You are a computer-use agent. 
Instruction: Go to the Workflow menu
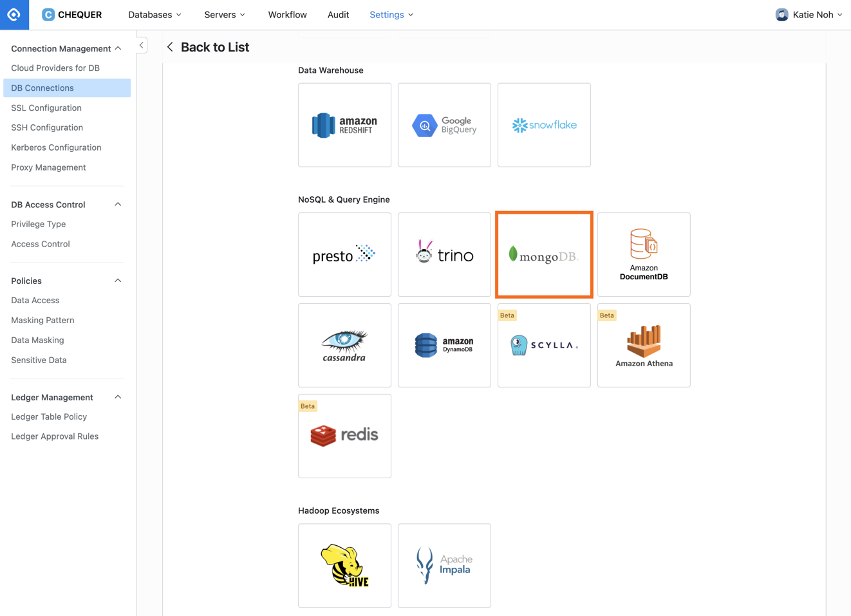[287, 14]
